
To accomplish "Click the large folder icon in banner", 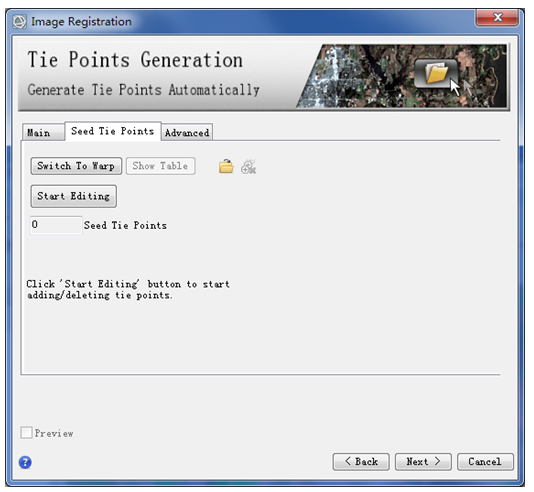I will point(436,74).
